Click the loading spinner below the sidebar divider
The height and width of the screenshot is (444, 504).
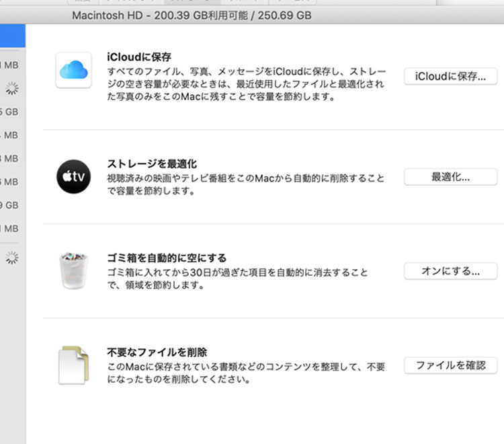point(11,257)
